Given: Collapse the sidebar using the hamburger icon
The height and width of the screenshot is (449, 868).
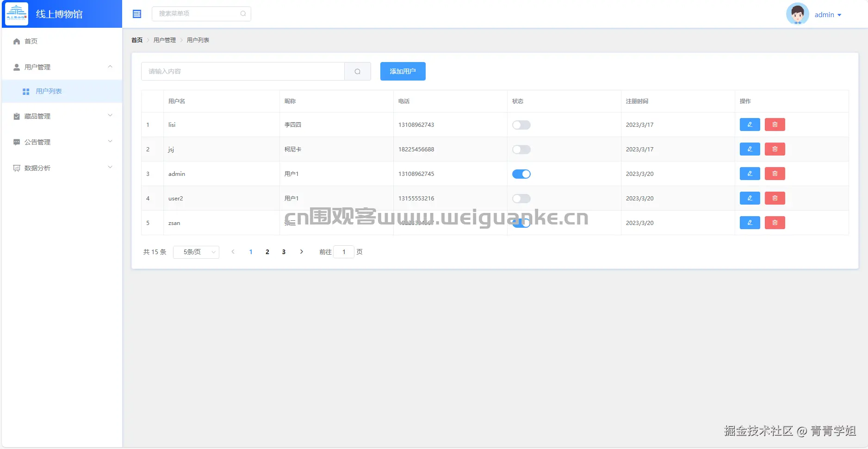Looking at the screenshot, I should click(x=136, y=14).
